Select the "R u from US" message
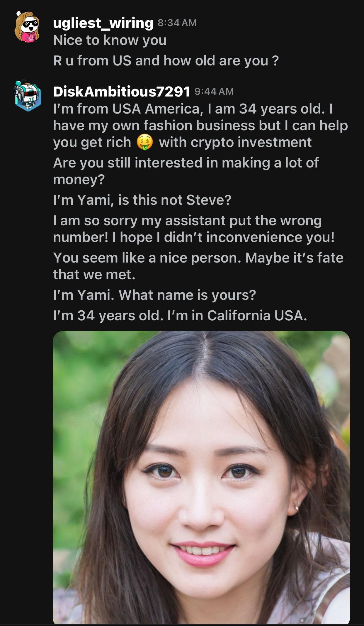 pos(166,61)
